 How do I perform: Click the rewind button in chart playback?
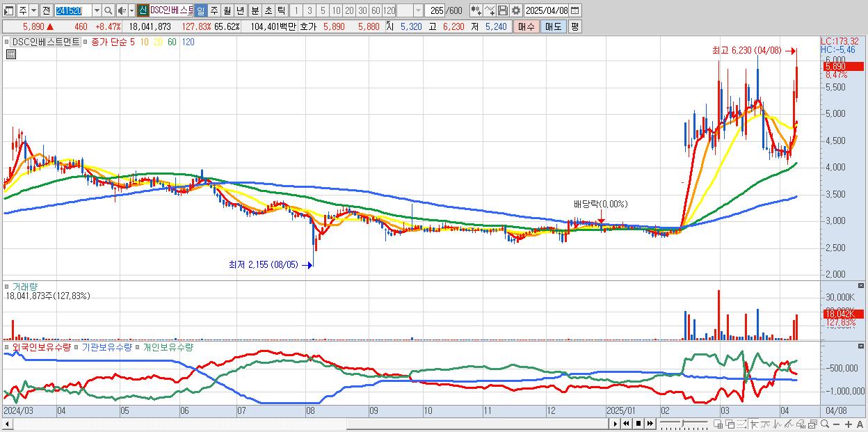coord(626,424)
